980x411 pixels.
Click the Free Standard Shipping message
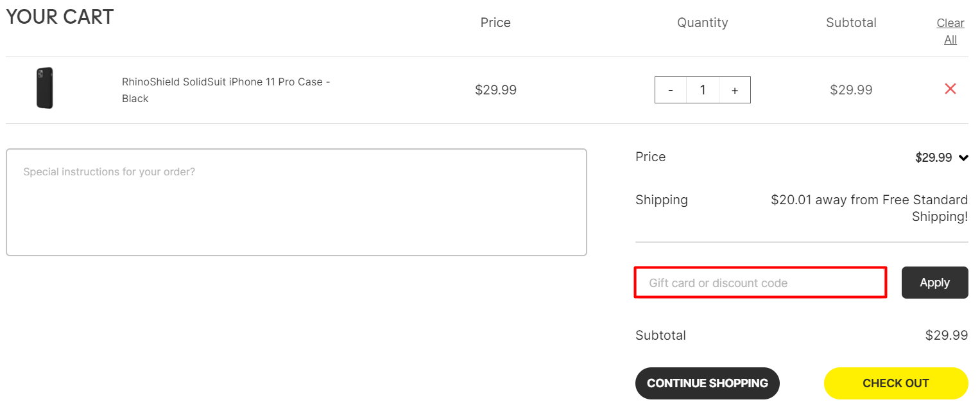(x=869, y=208)
